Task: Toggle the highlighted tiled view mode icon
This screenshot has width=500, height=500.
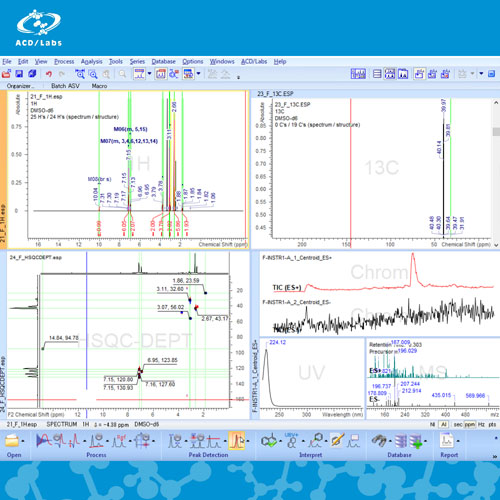Action: [390, 74]
